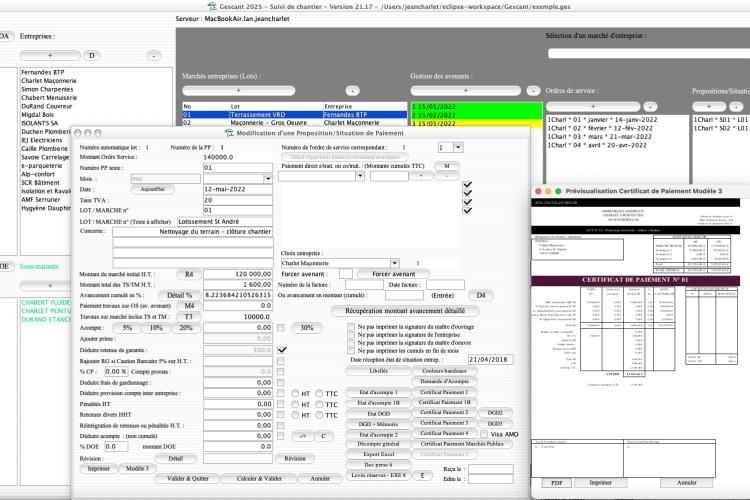Add a company with the Entreprises plus button
750x500 pixels.
coord(50,56)
